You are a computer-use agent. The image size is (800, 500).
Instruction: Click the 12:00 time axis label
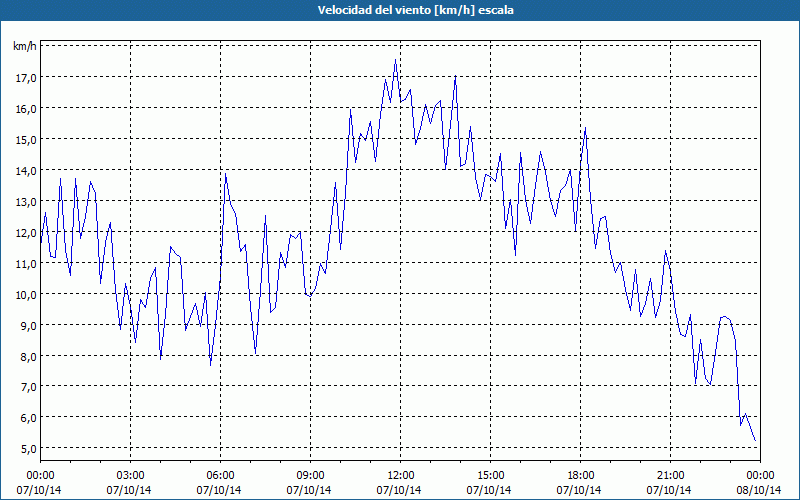pyautogui.click(x=401, y=476)
